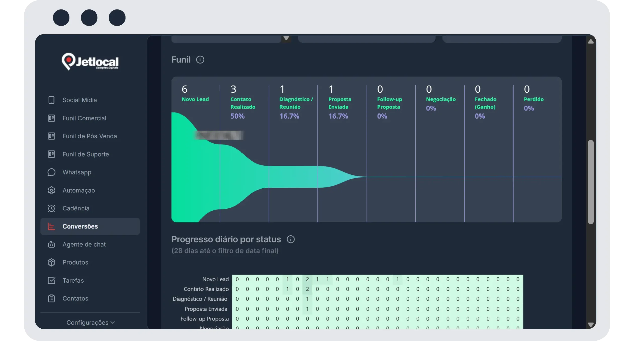Click the Tarefas checkmark icon
The image size is (644, 341).
pos(51,280)
